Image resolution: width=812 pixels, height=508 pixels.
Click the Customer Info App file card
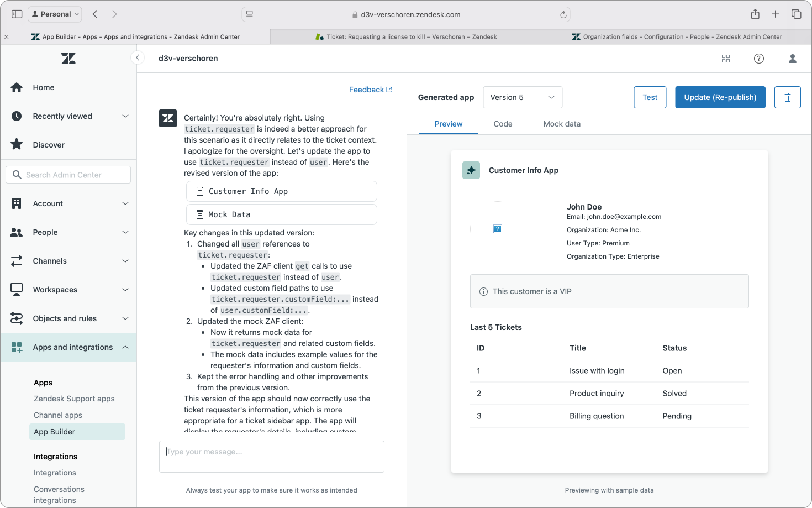click(282, 191)
